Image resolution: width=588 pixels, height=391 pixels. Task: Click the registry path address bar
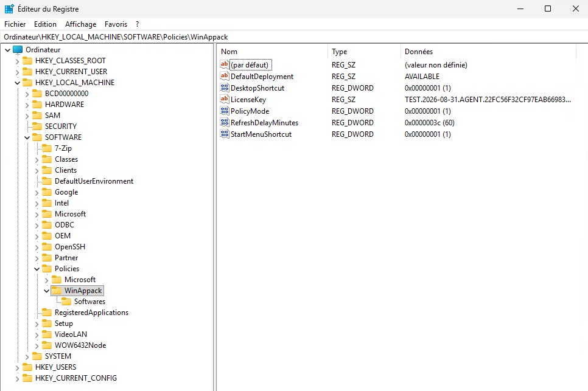[x=294, y=37]
